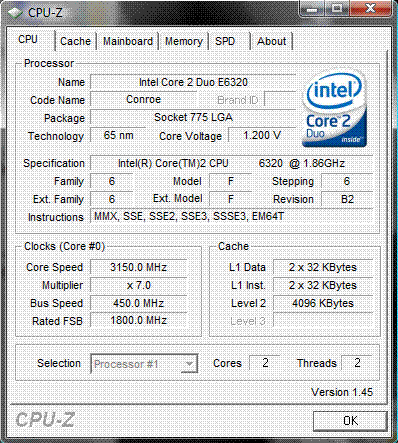The width and height of the screenshot is (398, 443).
Task: Open the Processor #1 selection dropdown
Action: tap(144, 364)
